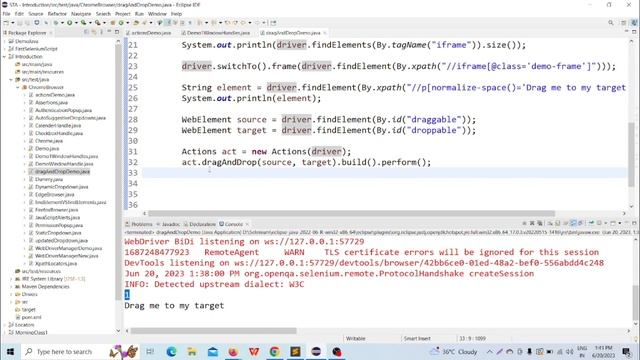This screenshot has width=640, height=360.
Task: Open the Run button dropdown arrow
Action: coord(76,23)
